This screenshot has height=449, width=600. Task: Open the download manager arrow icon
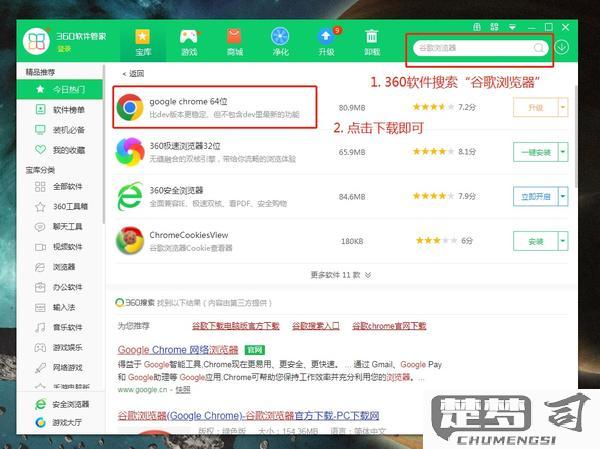click(561, 47)
